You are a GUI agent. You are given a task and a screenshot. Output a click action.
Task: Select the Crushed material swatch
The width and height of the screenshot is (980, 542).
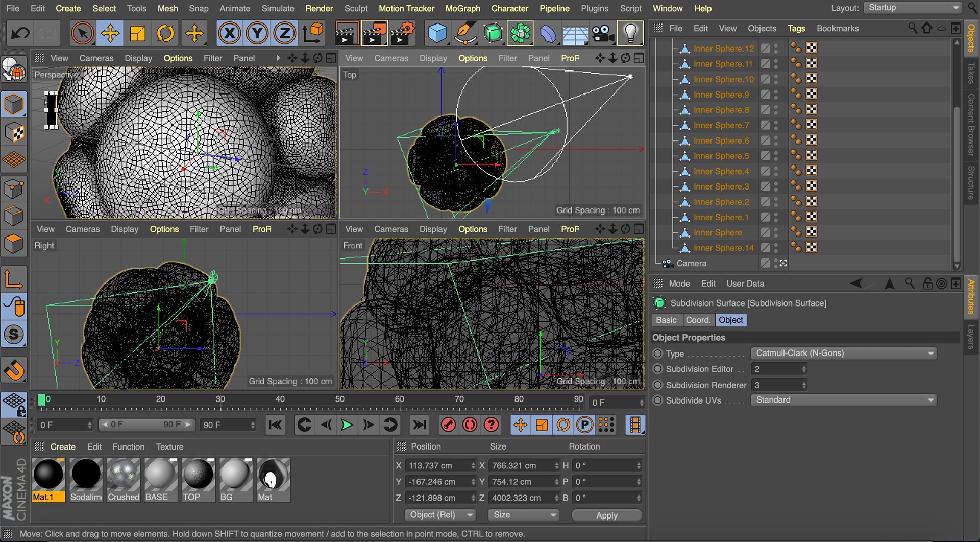coord(124,475)
